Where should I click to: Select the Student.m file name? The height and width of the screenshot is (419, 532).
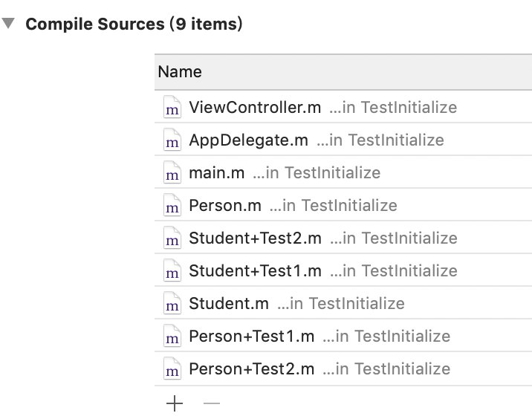228,304
